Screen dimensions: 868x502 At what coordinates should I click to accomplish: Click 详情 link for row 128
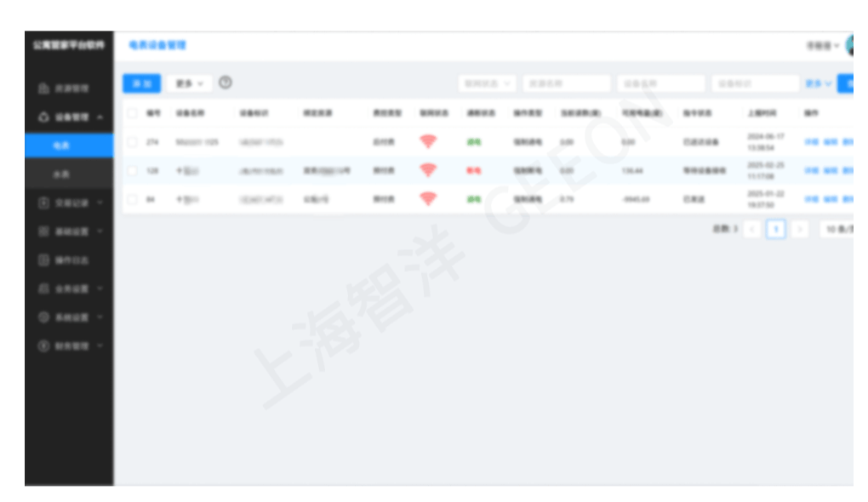(811, 170)
